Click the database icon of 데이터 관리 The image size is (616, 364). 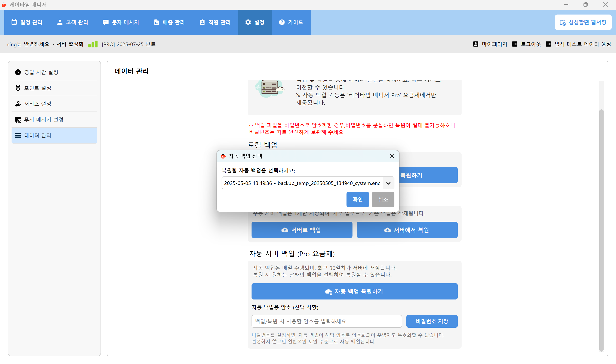(18, 135)
